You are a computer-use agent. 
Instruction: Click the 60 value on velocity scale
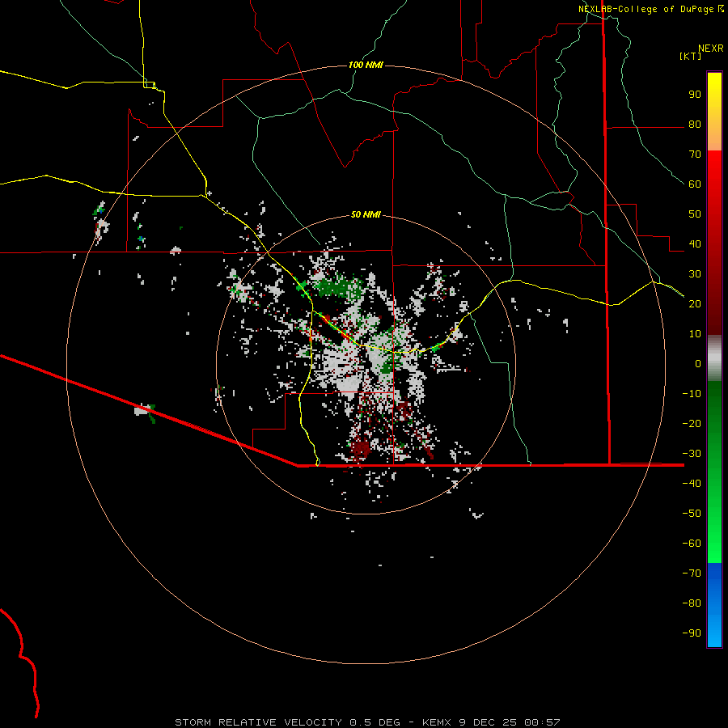[x=695, y=184]
